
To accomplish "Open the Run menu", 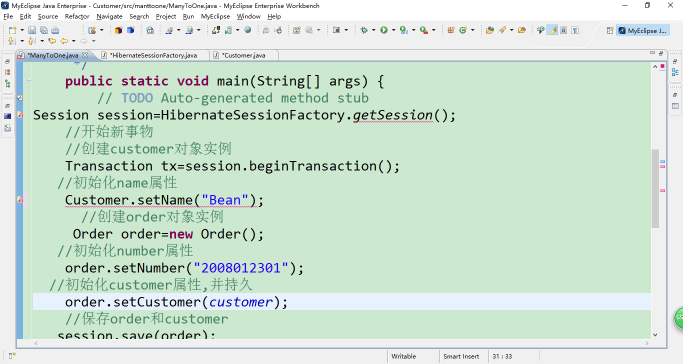I will pos(188,17).
